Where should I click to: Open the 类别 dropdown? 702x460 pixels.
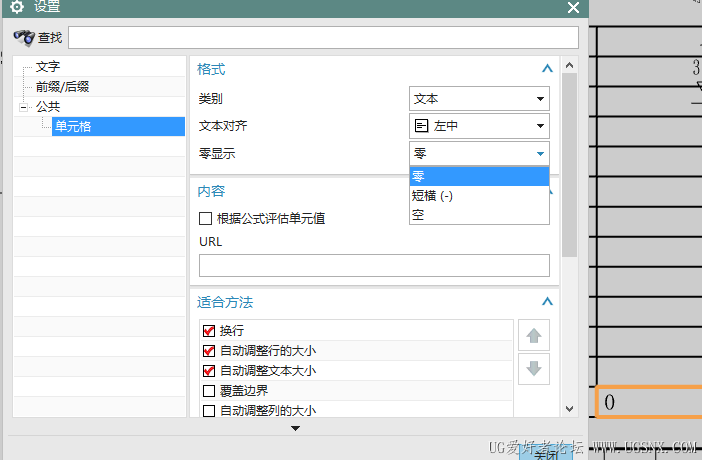[x=479, y=99]
